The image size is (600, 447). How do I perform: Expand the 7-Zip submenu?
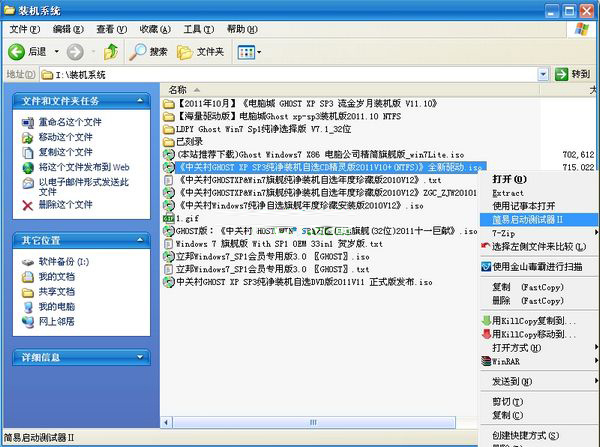pos(596,233)
